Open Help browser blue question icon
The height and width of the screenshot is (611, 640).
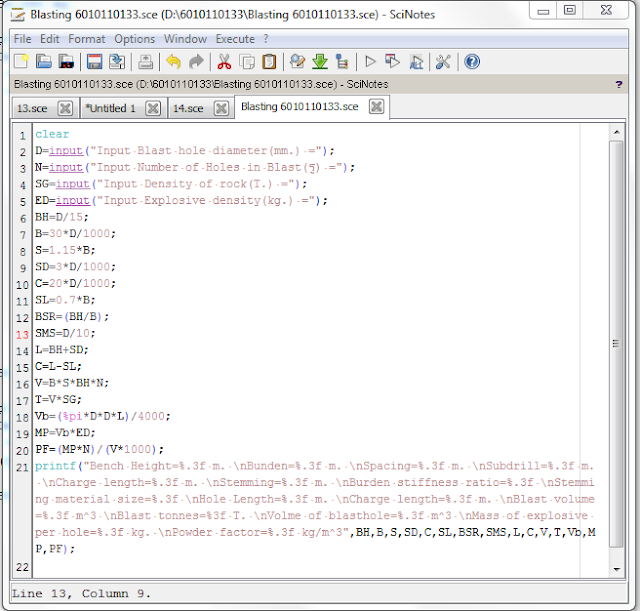point(472,62)
